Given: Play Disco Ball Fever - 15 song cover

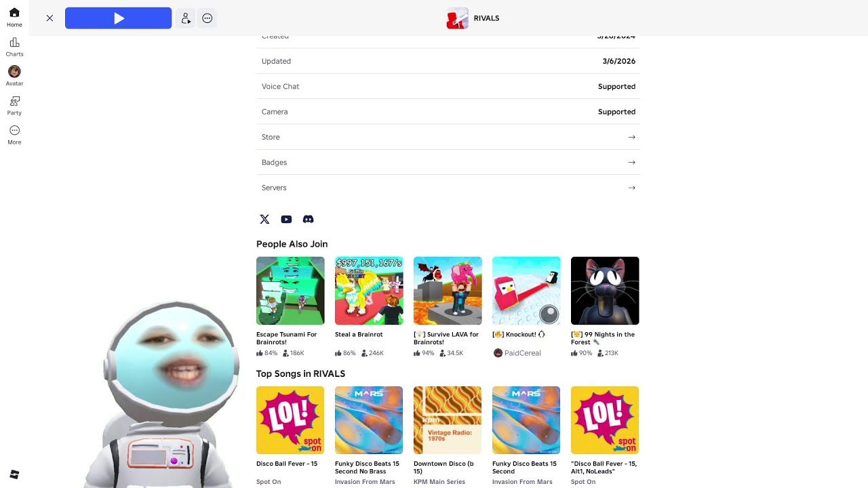Looking at the screenshot, I should tap(290, 420).
